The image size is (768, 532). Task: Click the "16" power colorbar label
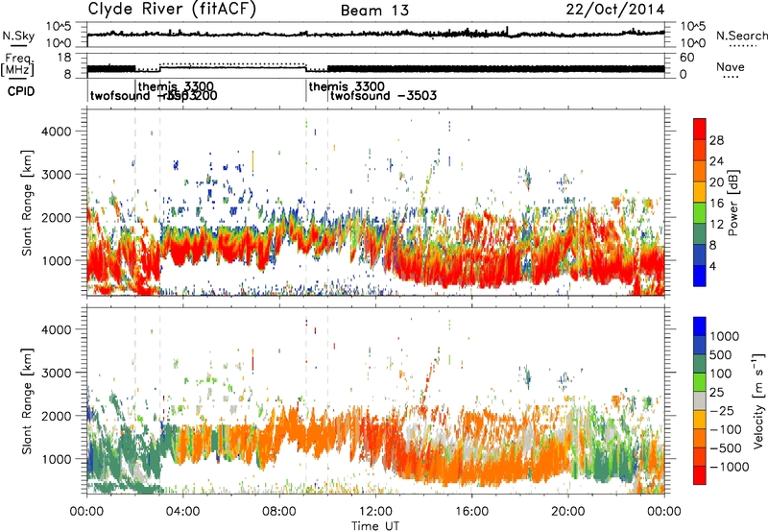(x=716, y=204)
